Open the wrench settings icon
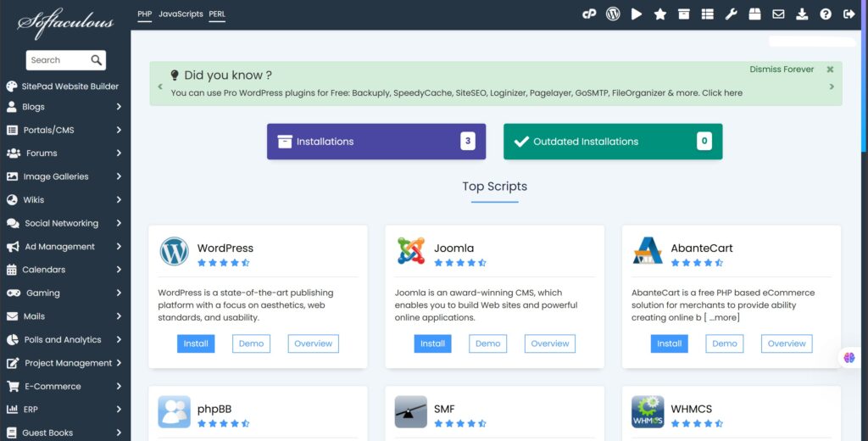Image resolution: width=868 pixels, height=441 pixels. [x=731, y=14]
